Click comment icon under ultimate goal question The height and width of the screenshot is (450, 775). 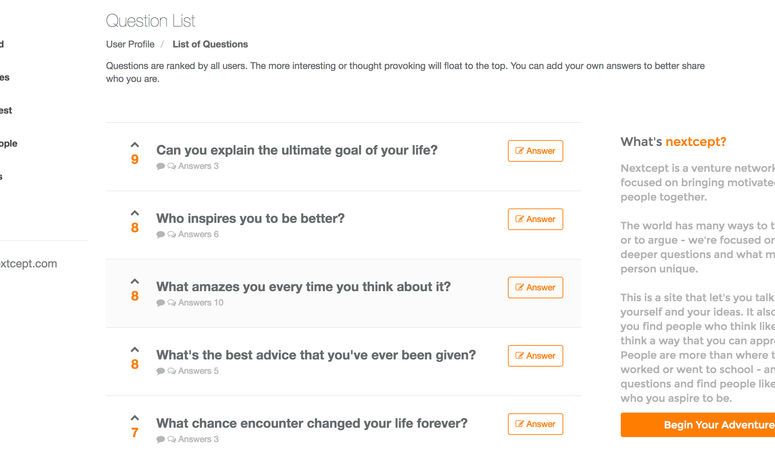click(x=161, y=166)
